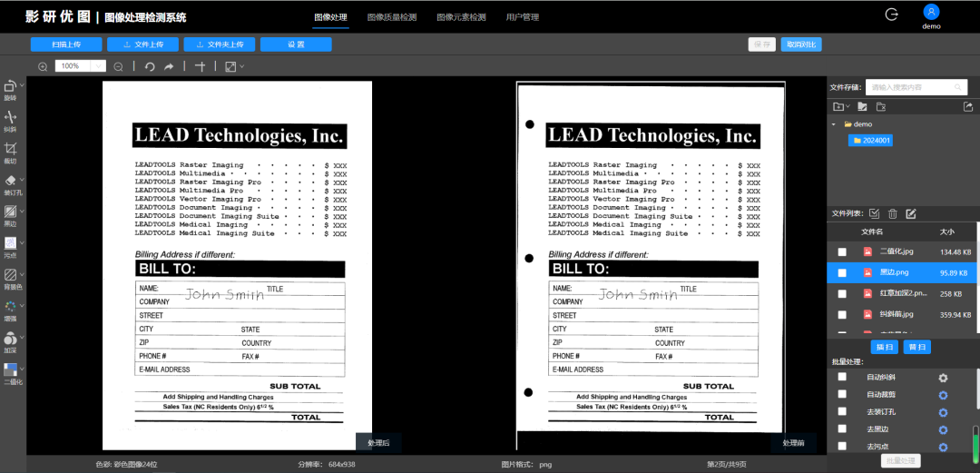
Task: Click the zoom in magnifier icon
Action: (x=43, y=66)
